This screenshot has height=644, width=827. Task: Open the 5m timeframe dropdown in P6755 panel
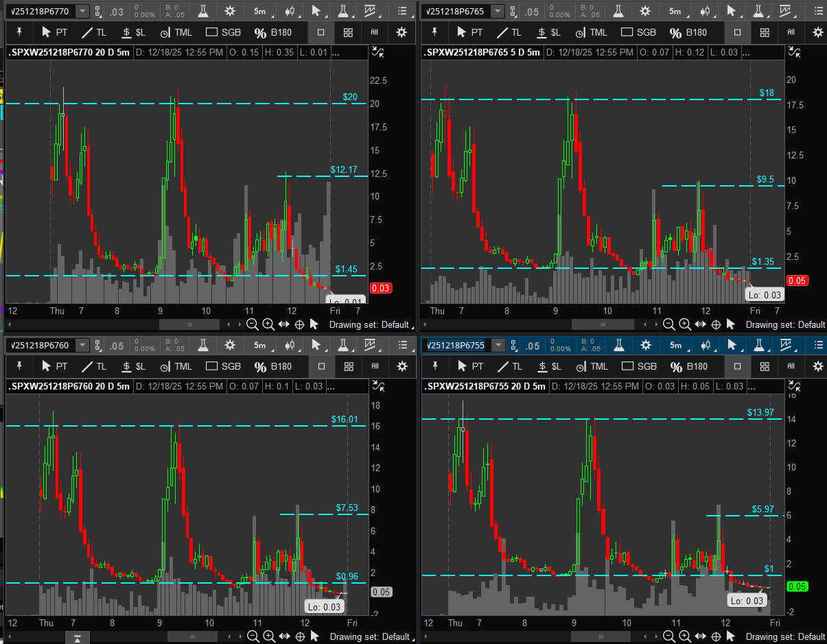tap(675, 345)
